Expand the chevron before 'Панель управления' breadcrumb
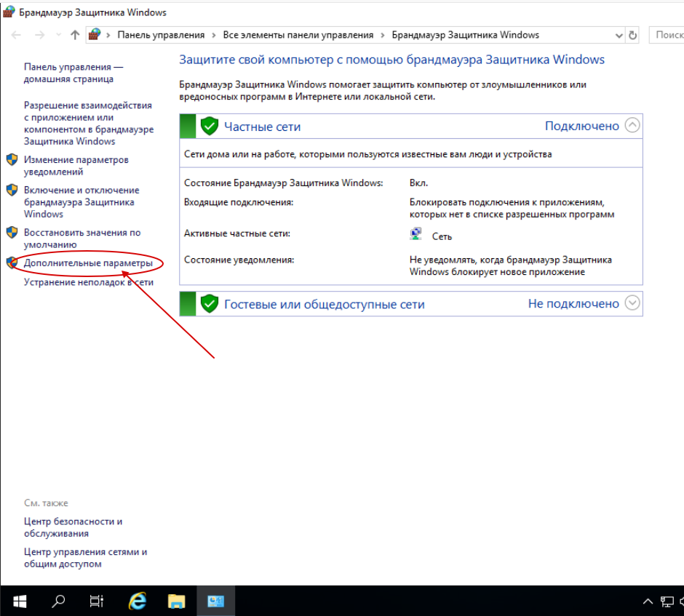Viewport: 684px width, 616px height. click(108, 36)
